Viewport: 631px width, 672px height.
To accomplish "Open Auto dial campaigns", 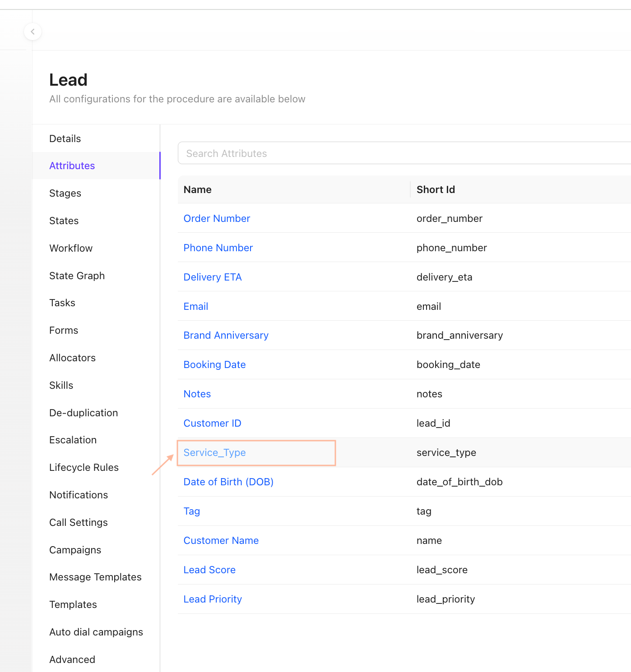I will click(96, 632).
